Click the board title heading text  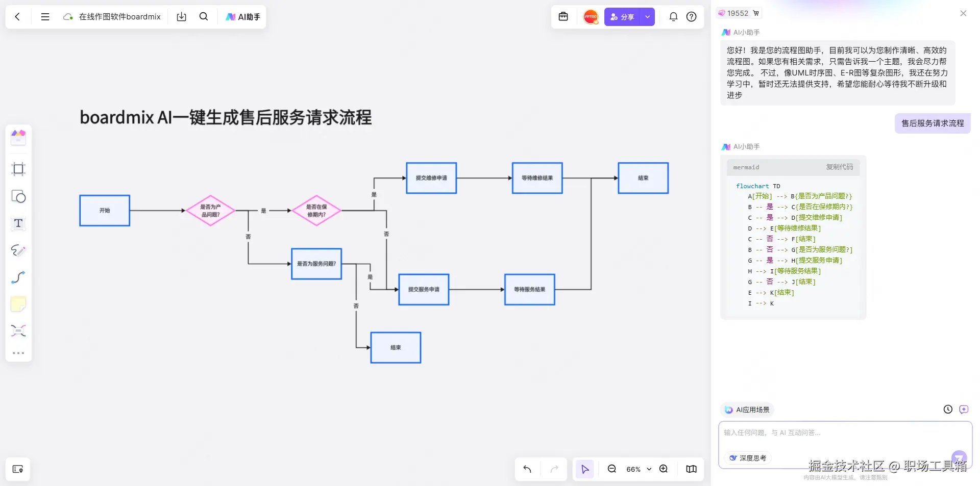(226, 118)
